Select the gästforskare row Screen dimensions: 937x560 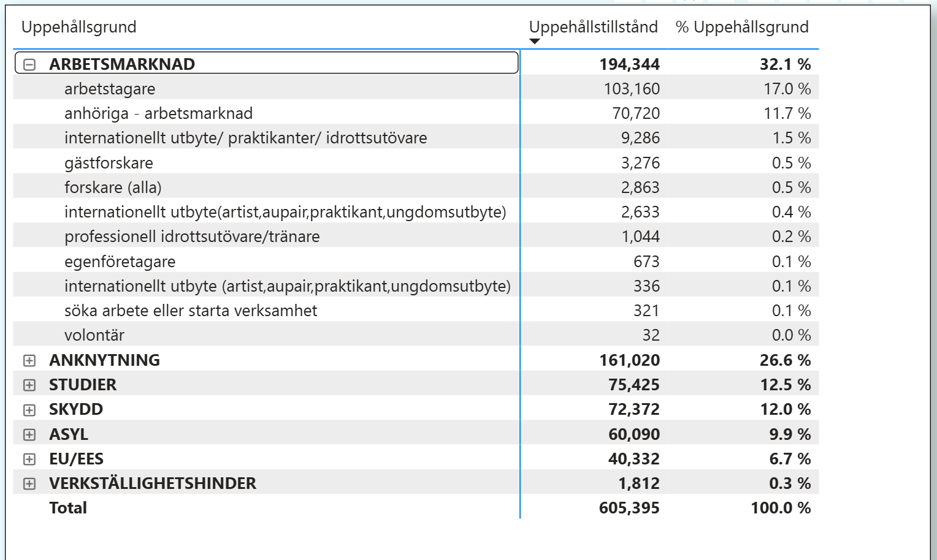pos(109,163)
